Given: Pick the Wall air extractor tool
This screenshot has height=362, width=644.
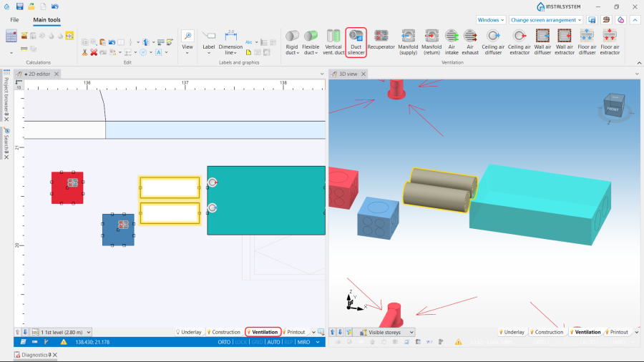Looking at the screenshot, I should [x=564, y=41].
